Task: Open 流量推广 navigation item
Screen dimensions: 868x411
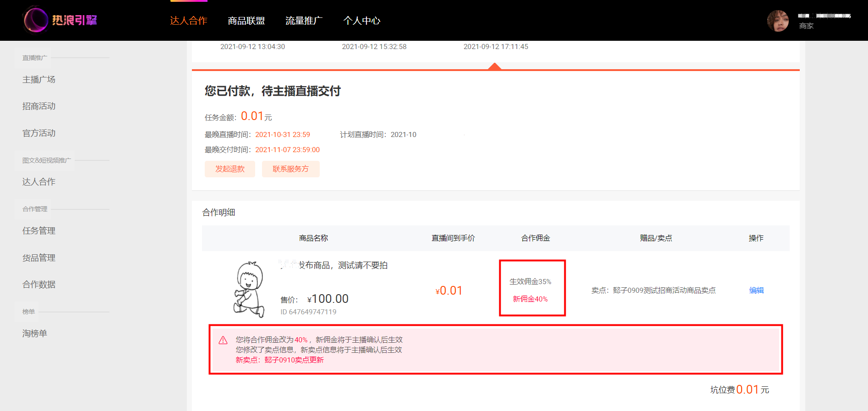Action: pos(304,21)
